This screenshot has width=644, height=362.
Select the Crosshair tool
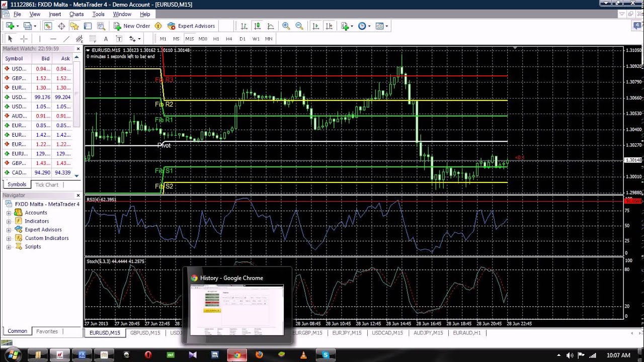tap(24, 39)
